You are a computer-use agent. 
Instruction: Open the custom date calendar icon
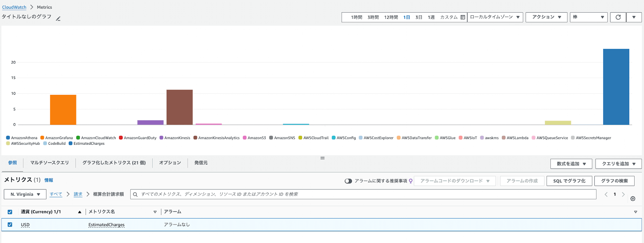[463, 17]
